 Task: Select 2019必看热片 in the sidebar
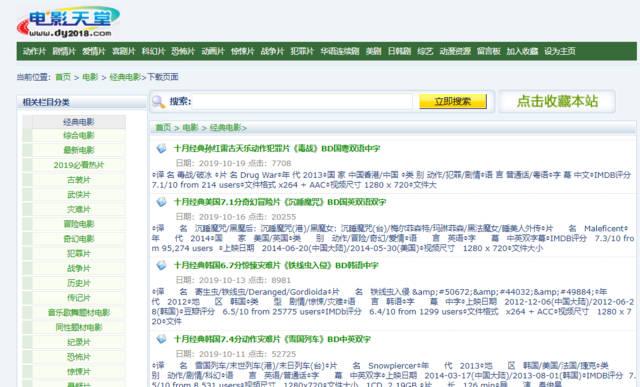[79, 165]
